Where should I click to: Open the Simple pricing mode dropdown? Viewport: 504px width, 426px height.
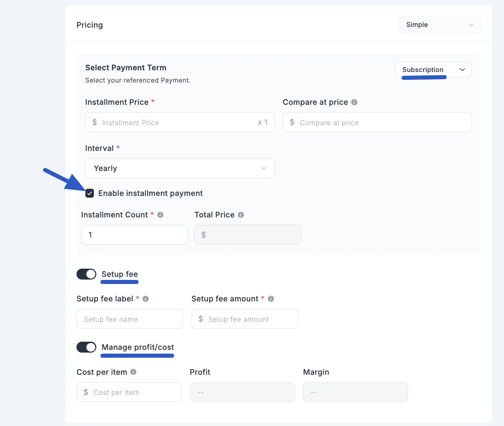[x=439, y=25]
